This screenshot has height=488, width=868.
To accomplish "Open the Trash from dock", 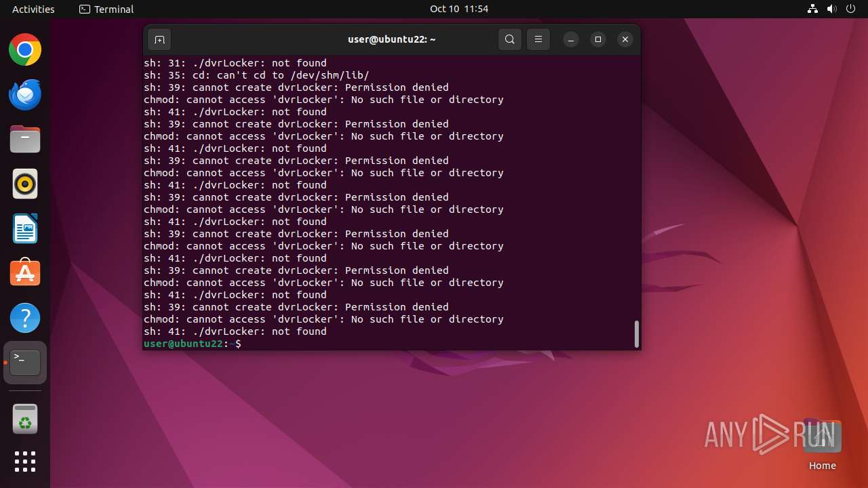I will point(25,419).
